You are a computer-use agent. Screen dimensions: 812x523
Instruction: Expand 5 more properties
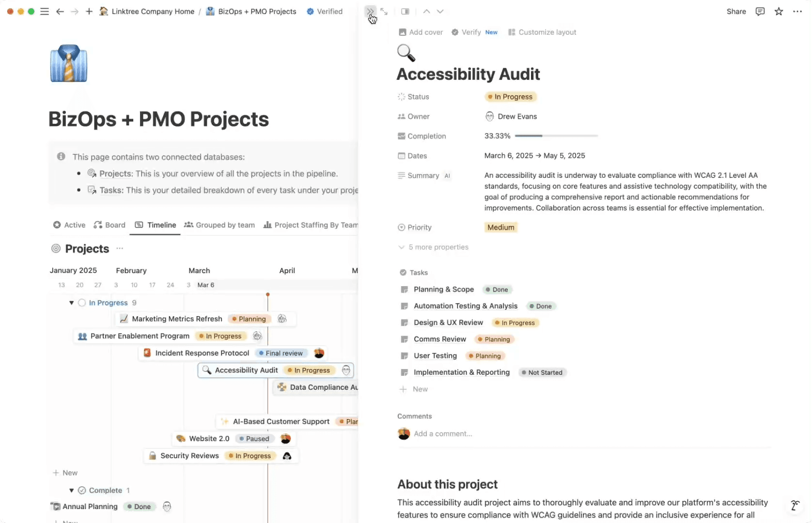(438, 247)
